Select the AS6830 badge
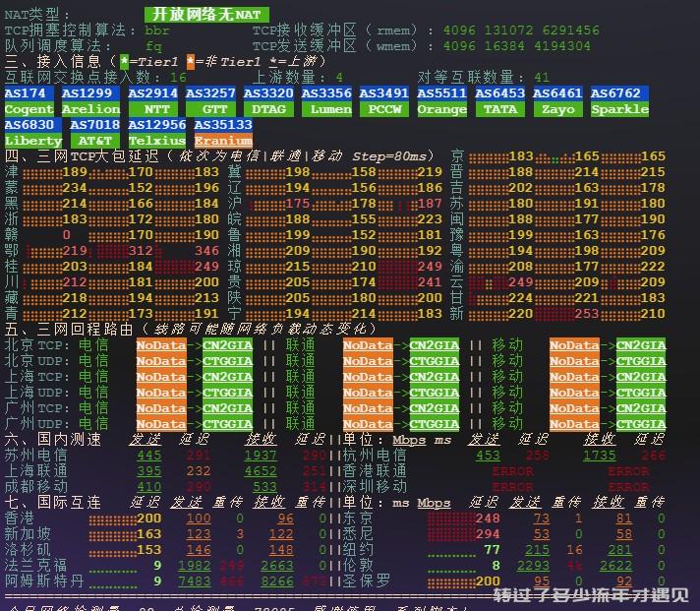 coord(33,125)
